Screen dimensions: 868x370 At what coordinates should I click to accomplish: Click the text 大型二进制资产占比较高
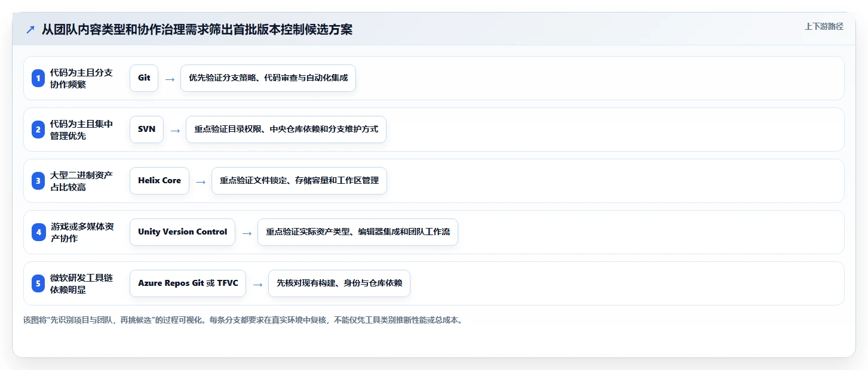[x=81, y=181]
